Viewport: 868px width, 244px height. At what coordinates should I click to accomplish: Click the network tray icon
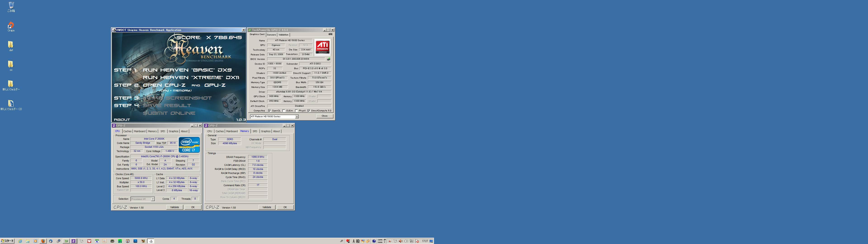[412, 241]
